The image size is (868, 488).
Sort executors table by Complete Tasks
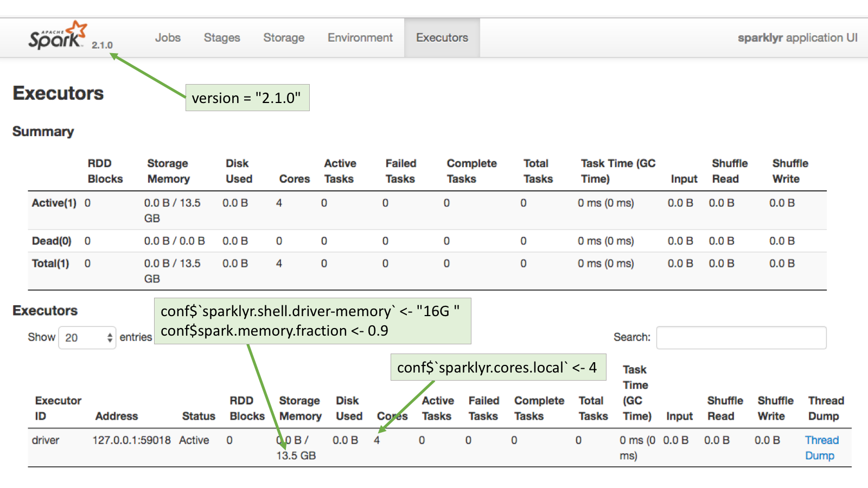pos(539,408)
